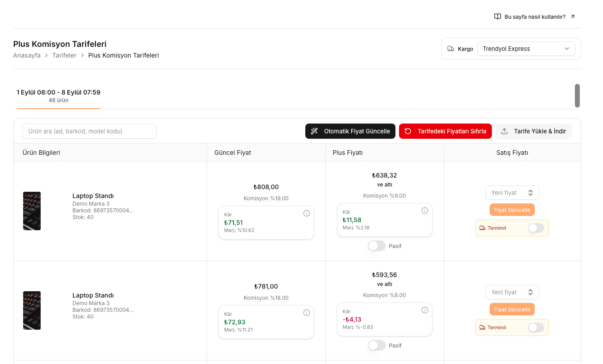Toggle the Pasif switch under ₺593,56 Plus price
603x364 pixels.
[377, 345]
